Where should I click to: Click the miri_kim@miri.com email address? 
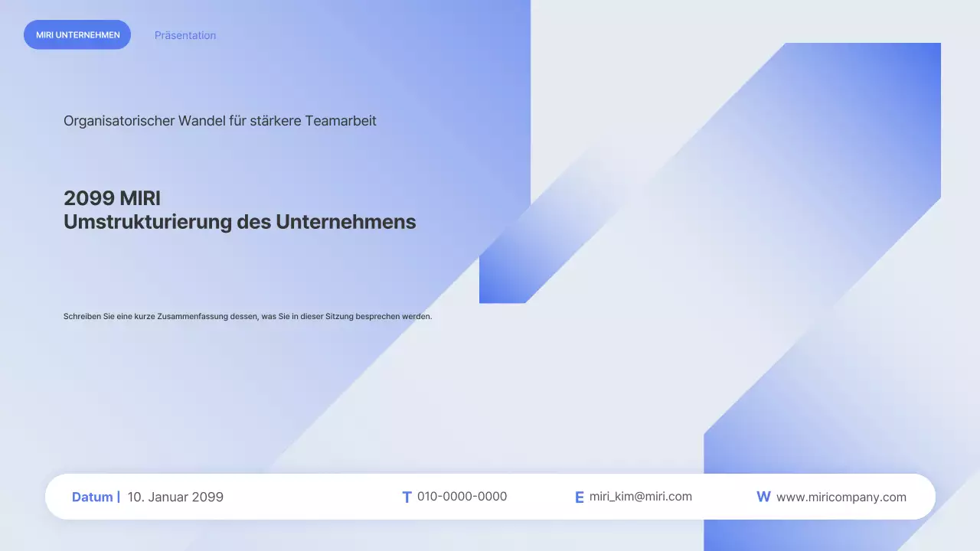(x=640, y=497)
